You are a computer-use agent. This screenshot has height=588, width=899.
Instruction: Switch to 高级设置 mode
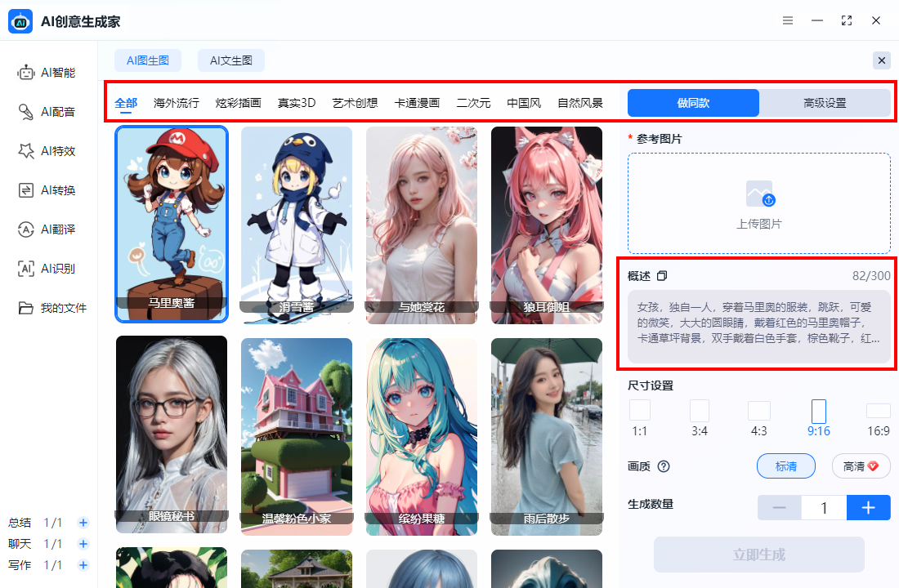pos(825,103)
